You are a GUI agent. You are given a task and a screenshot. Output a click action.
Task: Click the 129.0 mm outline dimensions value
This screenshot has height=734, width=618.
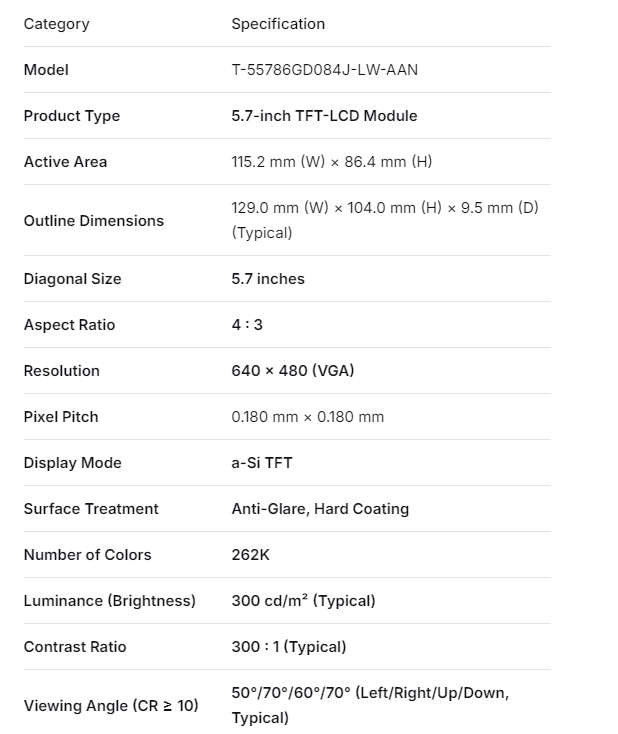click(385, 209)
